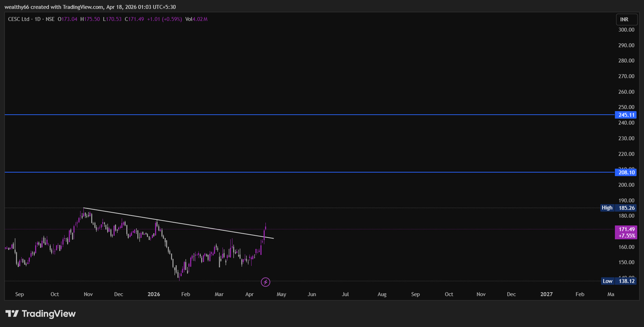
Task: Click the 208.10 blue price level label
Action: (x=625, y=172)
